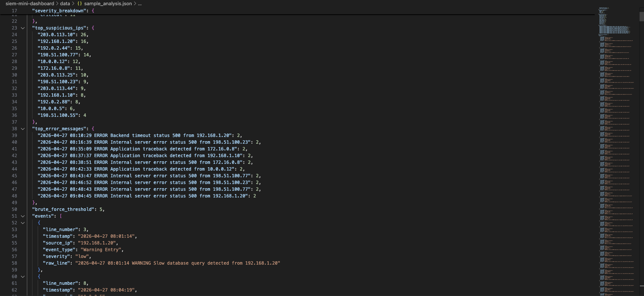Click the "192.168.1.20": 16 entry
This screenshot has width=644, height=296.
tap(63, 41)
